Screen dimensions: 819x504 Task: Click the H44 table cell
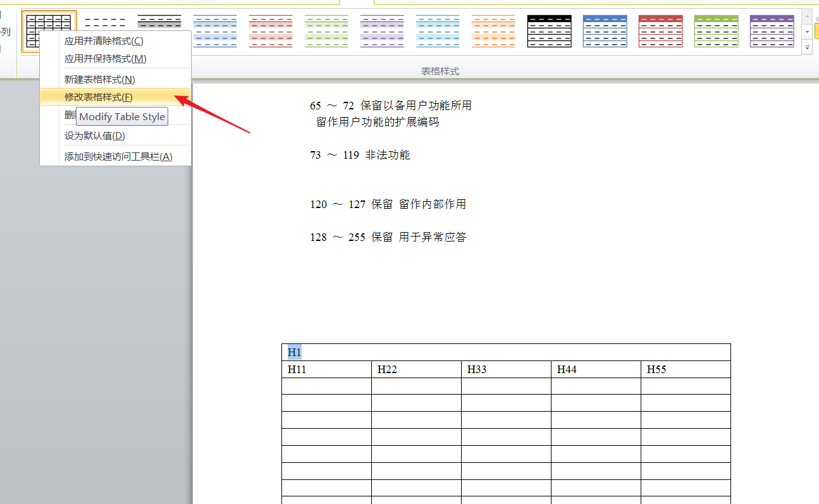[596, 369]
